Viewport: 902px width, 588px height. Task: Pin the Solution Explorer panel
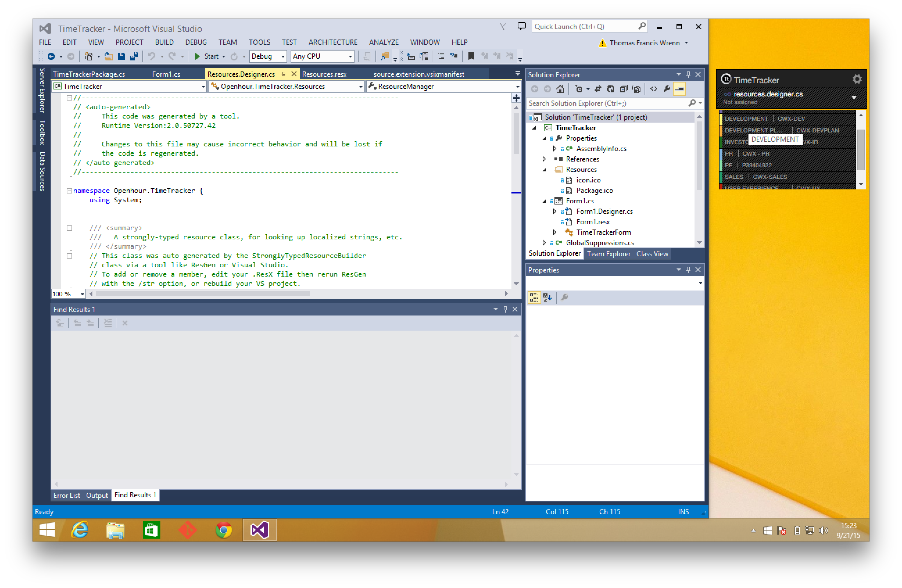688,74
